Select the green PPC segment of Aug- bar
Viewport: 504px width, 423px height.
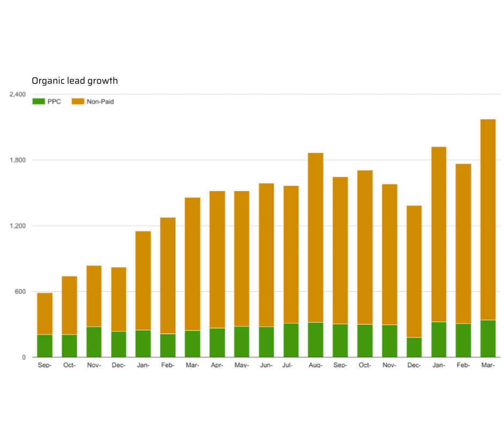pos(315,340)
